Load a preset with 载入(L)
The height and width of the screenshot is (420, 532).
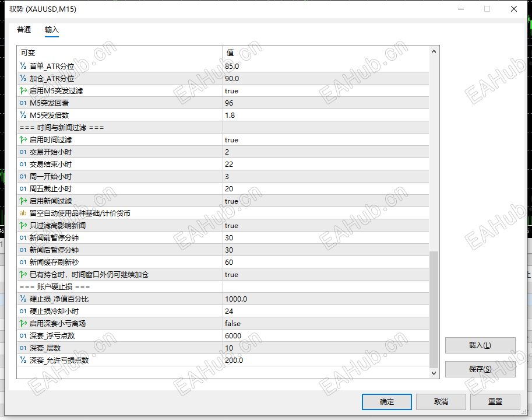[x=480, y=345]
